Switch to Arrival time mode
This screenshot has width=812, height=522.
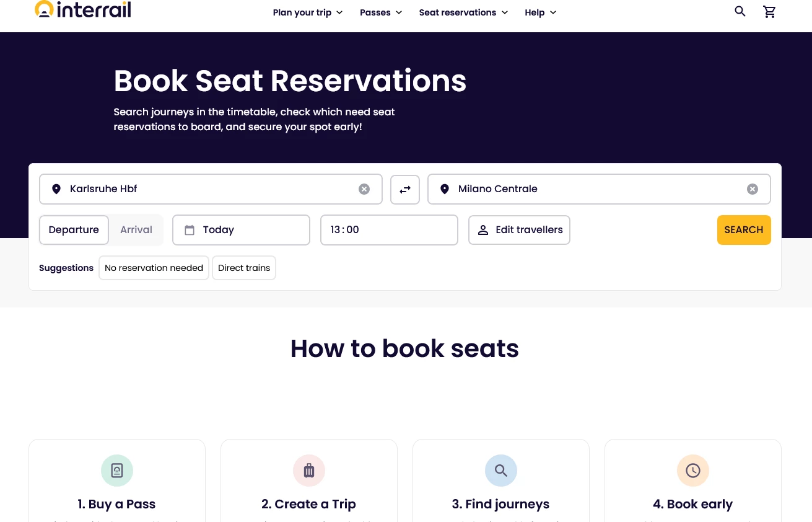(x=136, y=230)
